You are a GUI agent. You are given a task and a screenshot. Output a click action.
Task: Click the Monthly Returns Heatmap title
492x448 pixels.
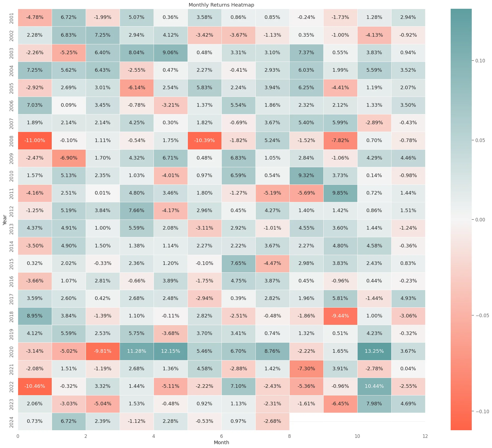coord(221,5)
